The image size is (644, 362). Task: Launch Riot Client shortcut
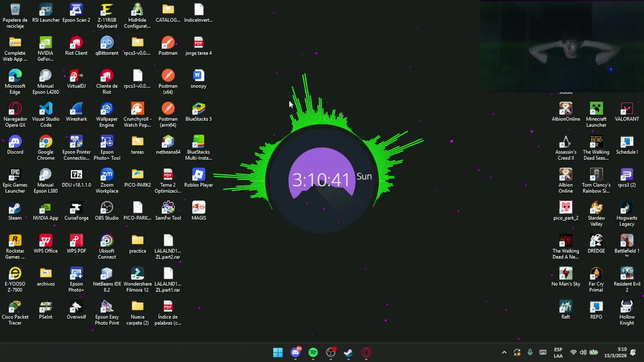point(76,46)
